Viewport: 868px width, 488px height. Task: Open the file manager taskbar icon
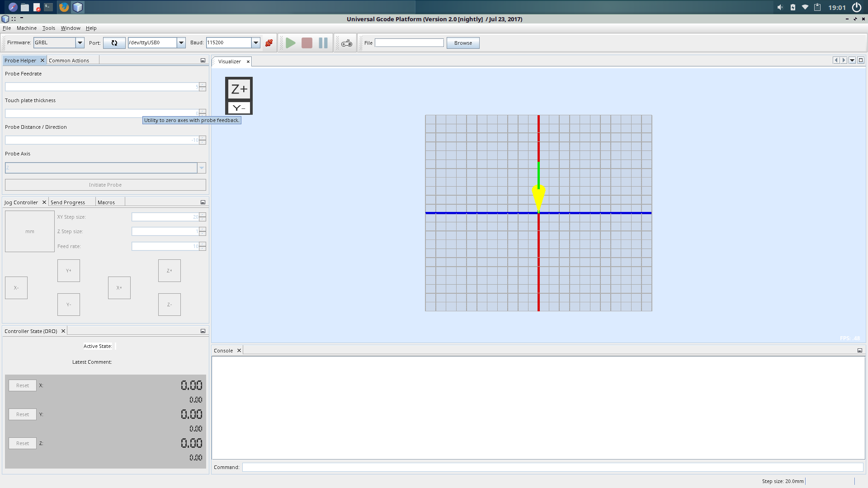coord(25,7)
